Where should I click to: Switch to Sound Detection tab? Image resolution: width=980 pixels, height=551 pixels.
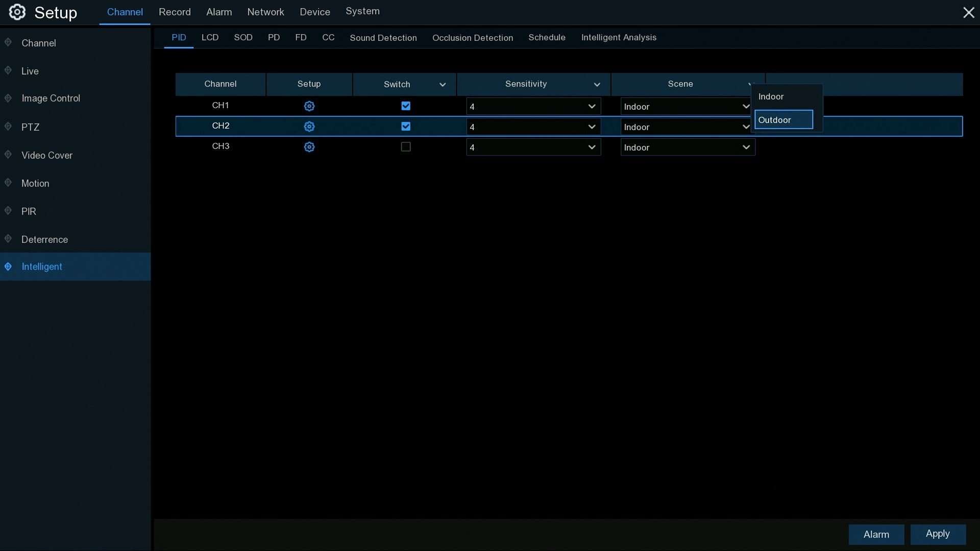(x=383, y=38)
